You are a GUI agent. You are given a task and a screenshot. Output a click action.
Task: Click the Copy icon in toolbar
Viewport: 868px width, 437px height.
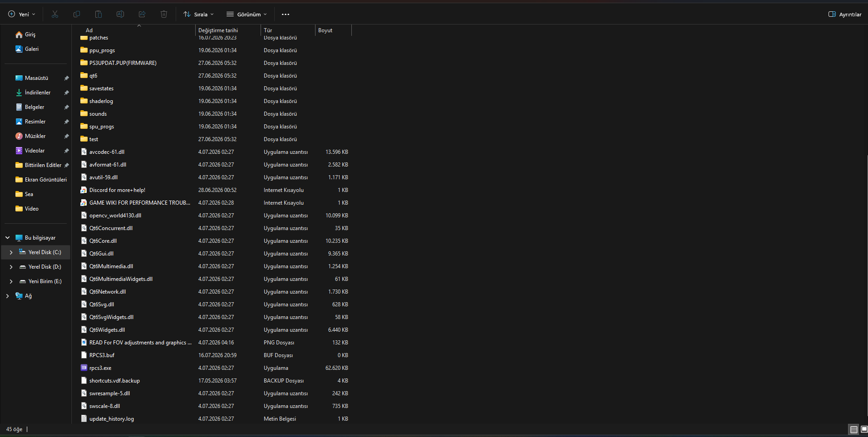pyautogui.click(x=77, y=14)
